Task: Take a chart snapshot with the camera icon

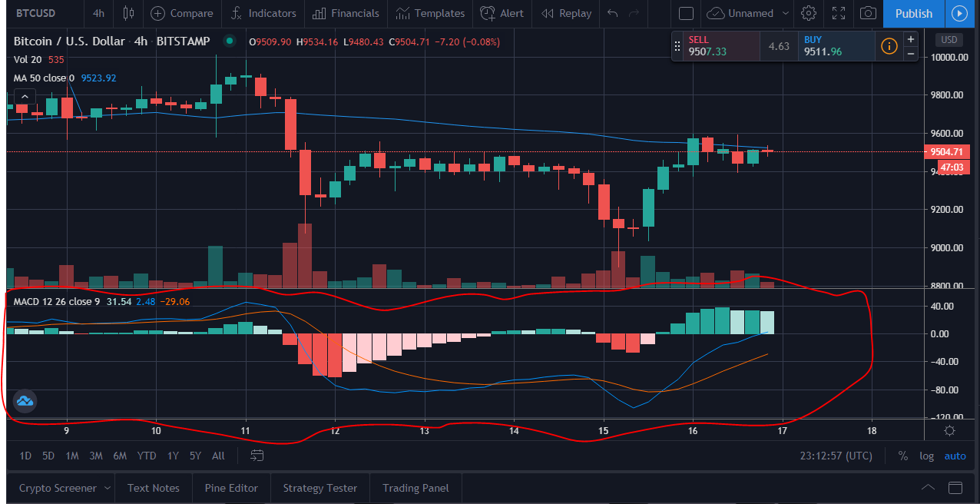Action: pyautogui.click(x=868, y=13)
